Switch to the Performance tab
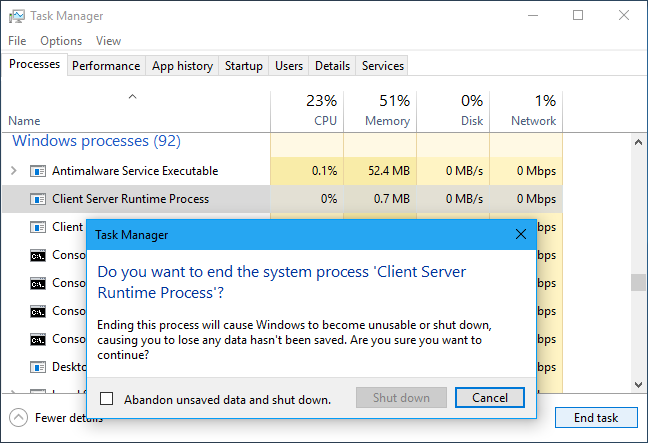 [106, 66]
